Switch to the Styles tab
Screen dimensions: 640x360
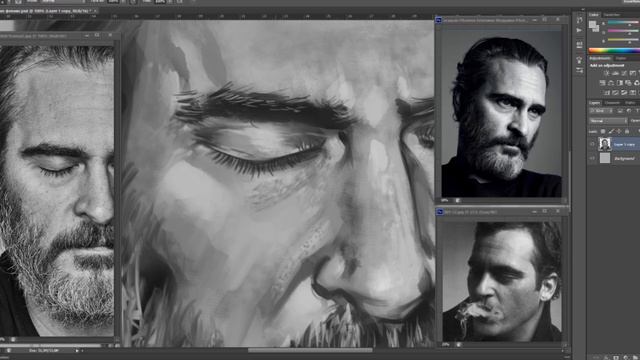point(621,58)
